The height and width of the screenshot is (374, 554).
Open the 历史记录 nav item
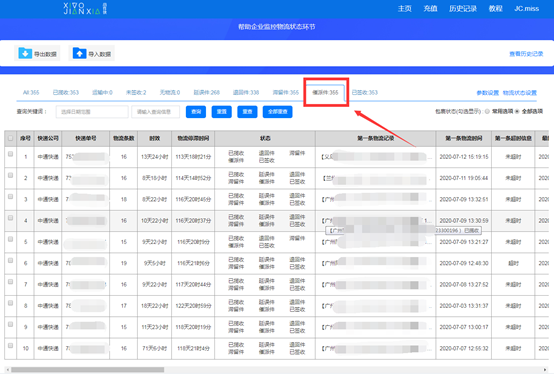[463, 8]
